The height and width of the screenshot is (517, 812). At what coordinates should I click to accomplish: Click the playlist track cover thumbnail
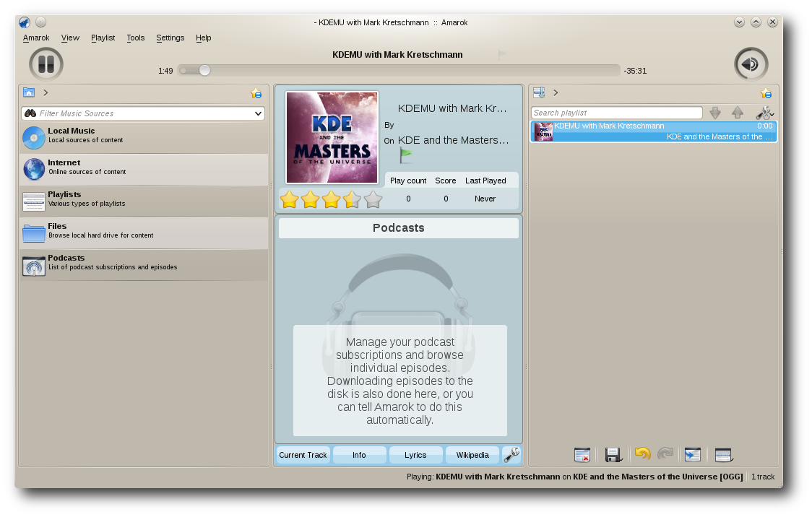point(543,131)
